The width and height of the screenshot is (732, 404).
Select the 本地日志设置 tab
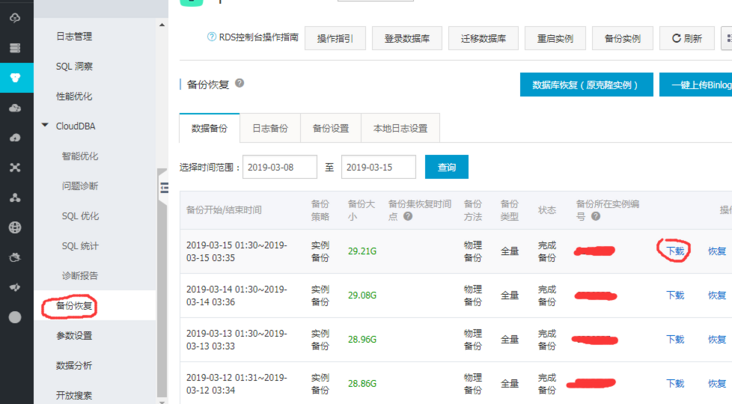(x=400, y=129)
